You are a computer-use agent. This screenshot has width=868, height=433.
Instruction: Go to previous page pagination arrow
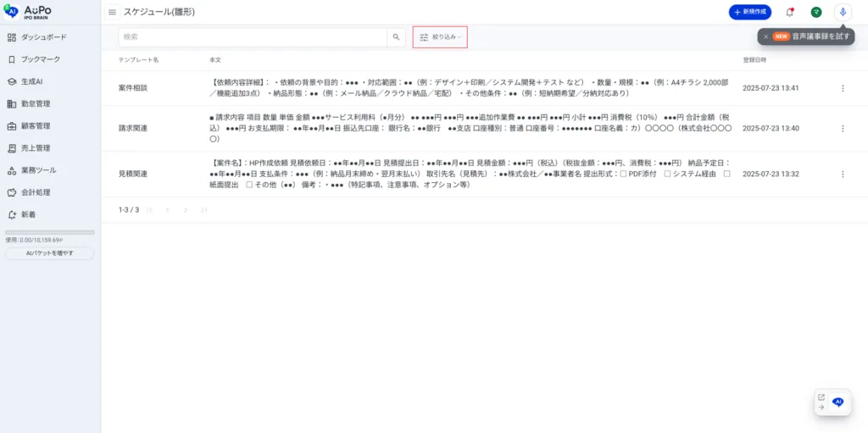click(x=168, y=210)
